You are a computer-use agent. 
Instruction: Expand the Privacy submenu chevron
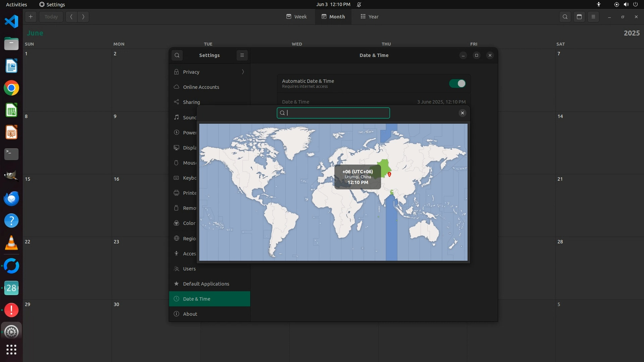point(243,72)
